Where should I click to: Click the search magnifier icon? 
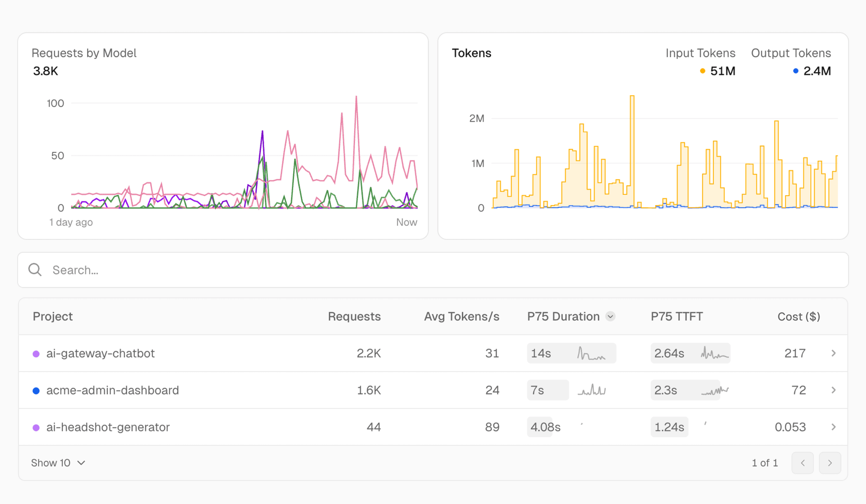[35, 270]
